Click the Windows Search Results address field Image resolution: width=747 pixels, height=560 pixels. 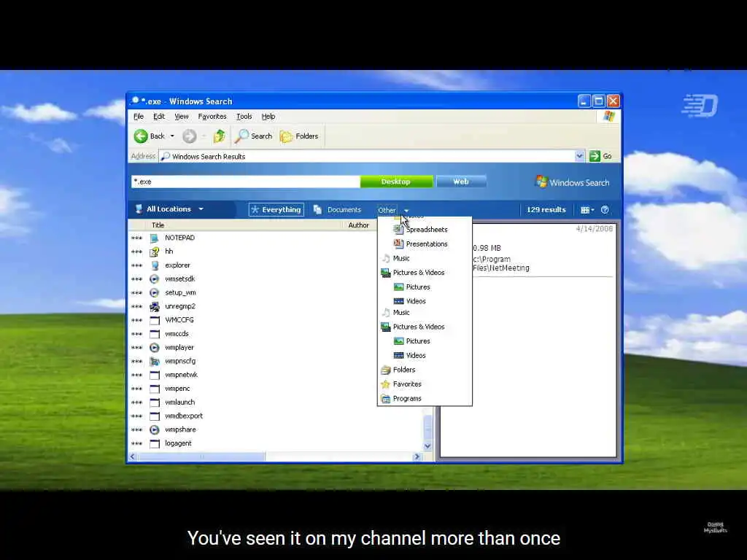coord(367,156)
